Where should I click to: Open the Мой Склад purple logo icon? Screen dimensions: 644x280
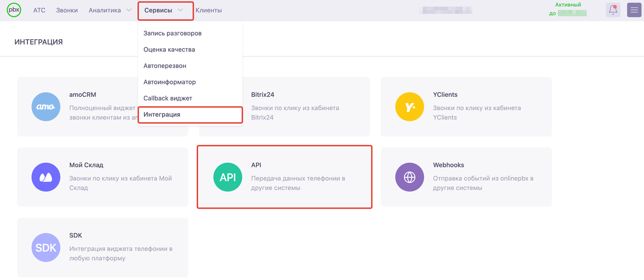46,177
